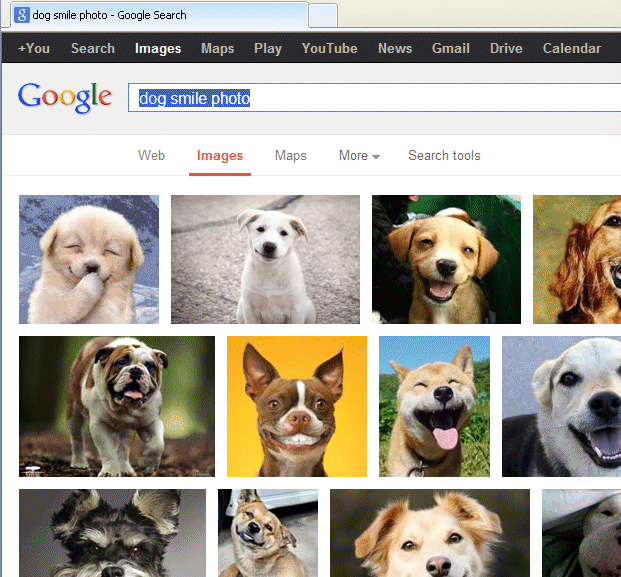Open the white-faced dog on grey-blue background thumbnail

562,406
